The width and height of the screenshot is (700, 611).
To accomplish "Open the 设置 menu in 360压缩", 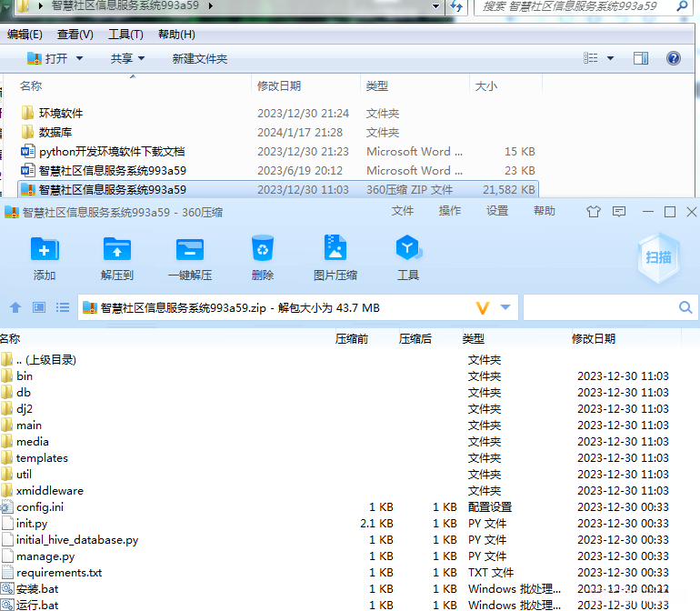I will pos(497,210).
